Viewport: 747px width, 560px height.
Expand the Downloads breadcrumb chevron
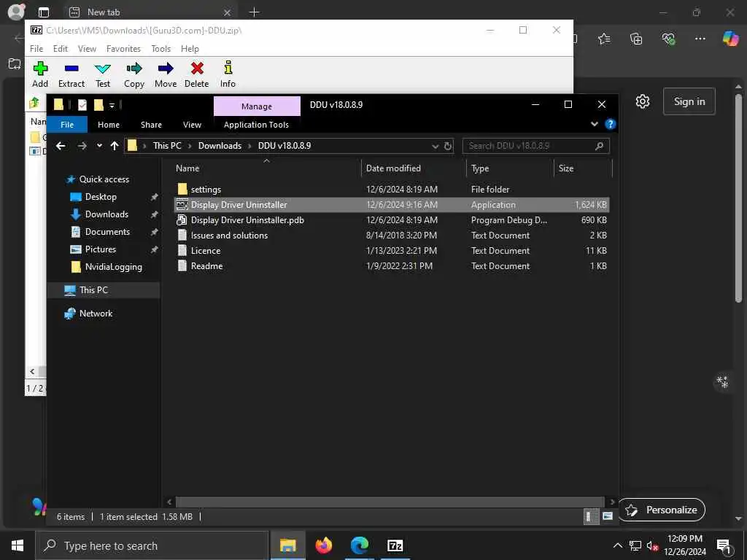pos(249,146)
